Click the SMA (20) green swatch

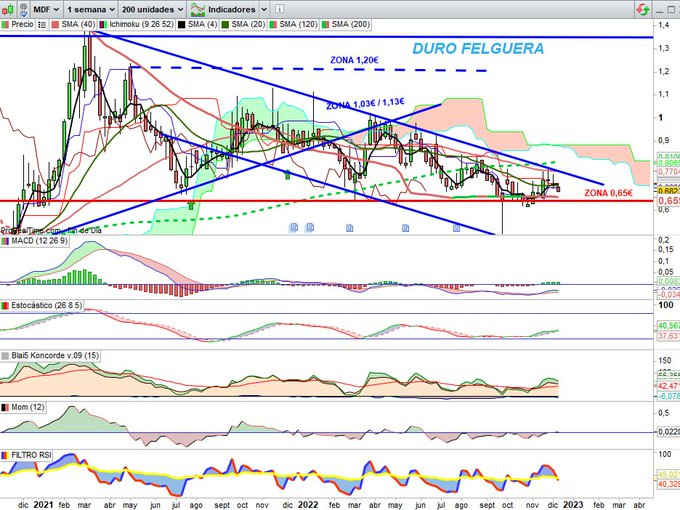point(225,25)
